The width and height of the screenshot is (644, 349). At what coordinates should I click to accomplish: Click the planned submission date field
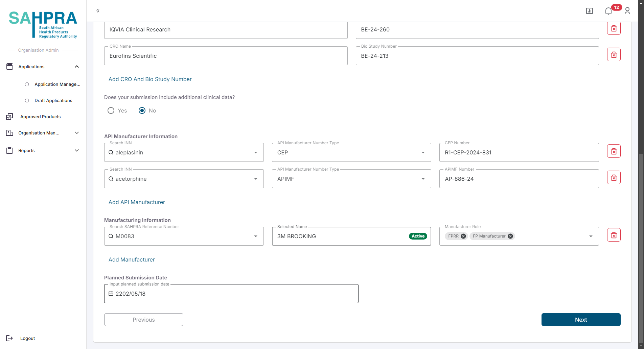pyautogui.click(x=231, y=294)
